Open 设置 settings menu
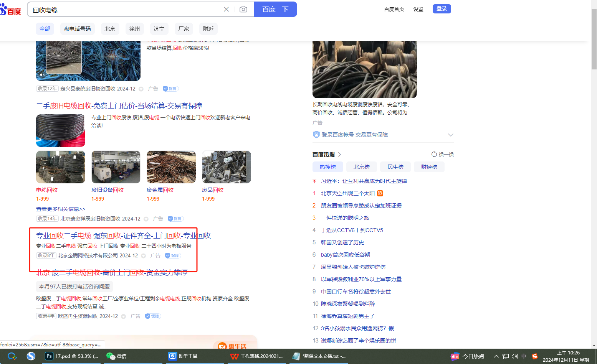This screenshot has height=364, width=597. [x=418, y=9]
